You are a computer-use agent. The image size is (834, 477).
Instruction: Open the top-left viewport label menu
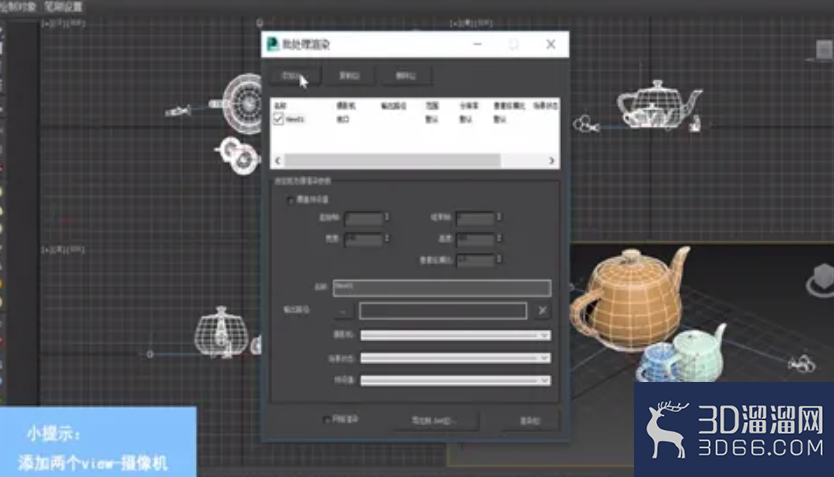tap(63, 24)
